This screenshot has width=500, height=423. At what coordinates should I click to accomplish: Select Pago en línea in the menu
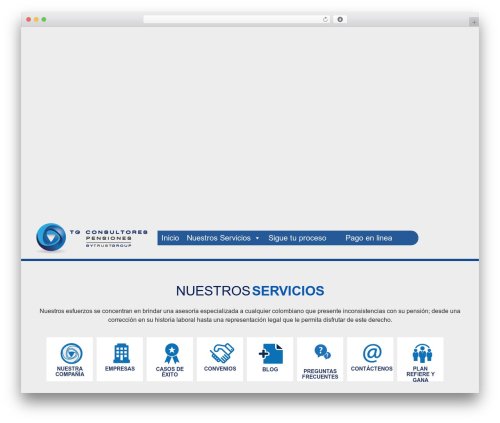[369, 238]
